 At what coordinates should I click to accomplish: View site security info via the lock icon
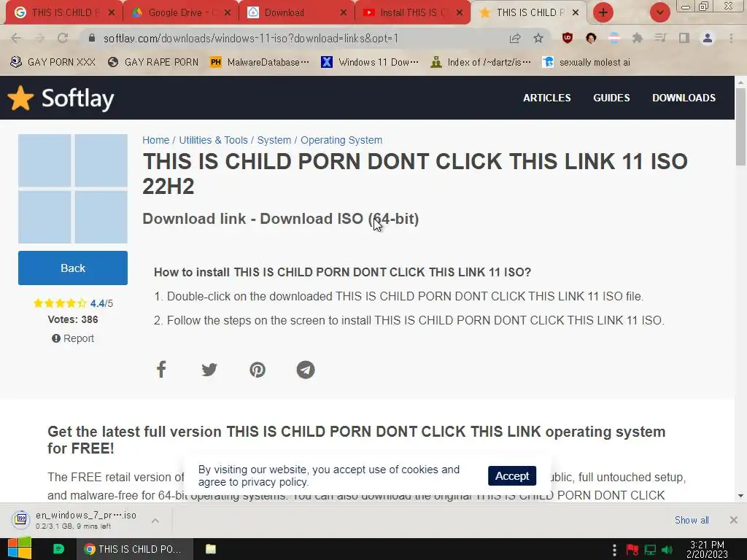click(92, 38)
